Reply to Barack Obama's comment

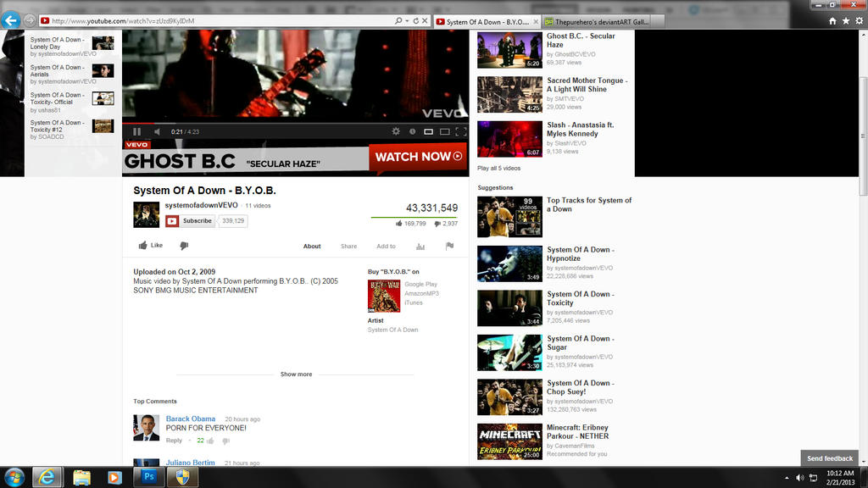click(174, 441)
